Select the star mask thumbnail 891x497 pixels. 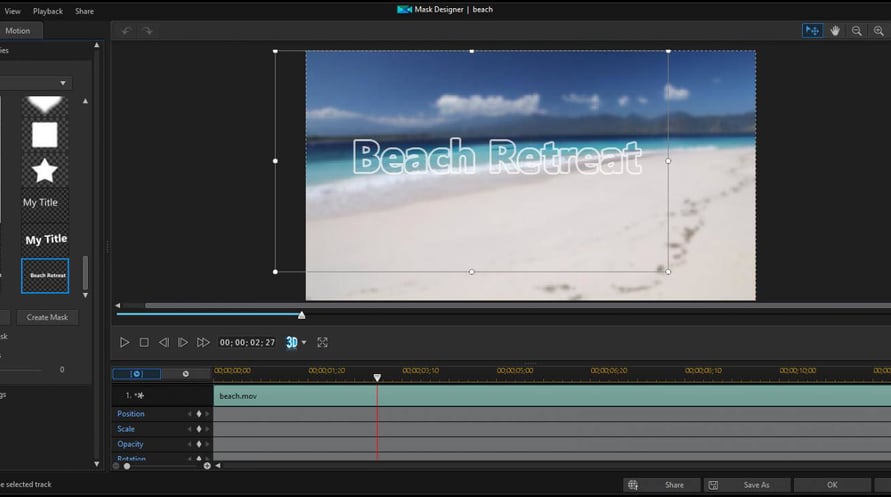point(44,170)
